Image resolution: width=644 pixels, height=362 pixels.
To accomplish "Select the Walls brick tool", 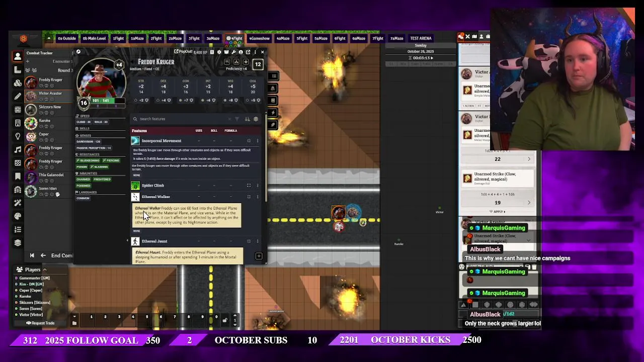I will click(18, 110).
